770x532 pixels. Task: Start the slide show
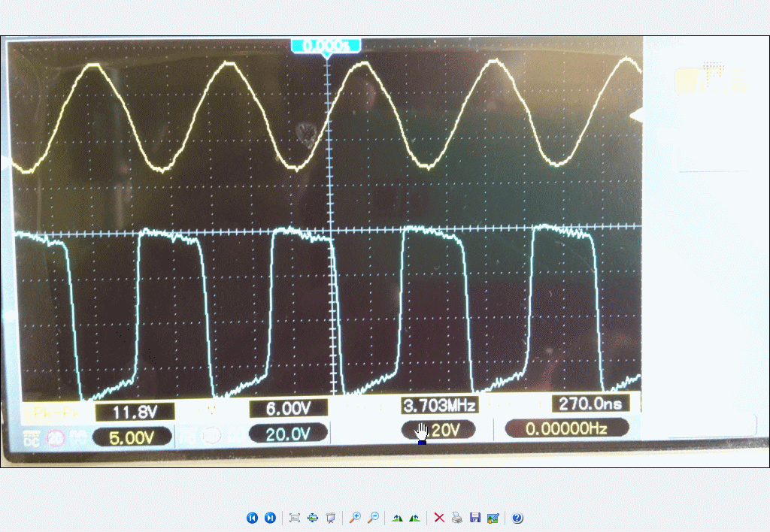(330, 518)
